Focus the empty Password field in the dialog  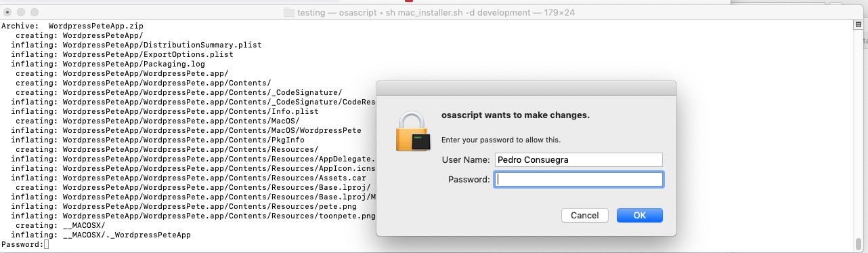pos(578,179)
